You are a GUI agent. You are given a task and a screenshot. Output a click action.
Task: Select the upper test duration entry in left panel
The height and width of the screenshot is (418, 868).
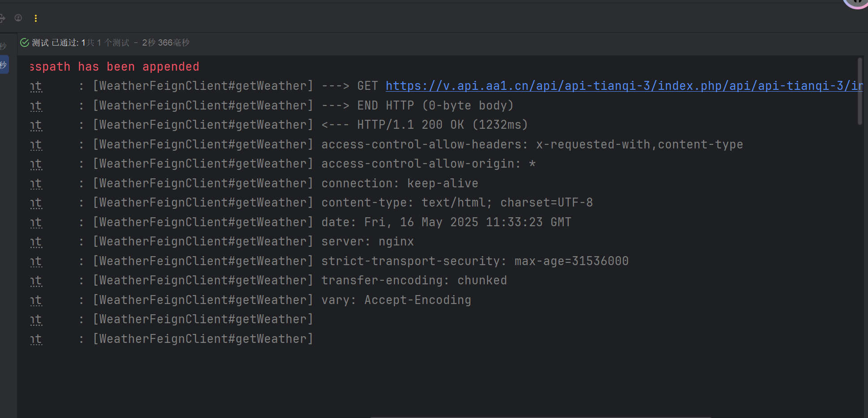click(x=4, y=46)
